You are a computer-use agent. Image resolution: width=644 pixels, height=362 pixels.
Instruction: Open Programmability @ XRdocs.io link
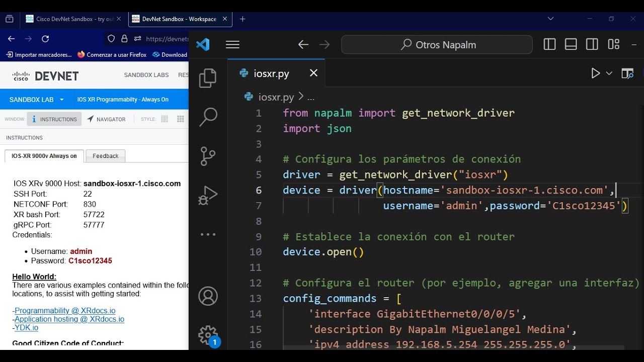click(65, 311)
